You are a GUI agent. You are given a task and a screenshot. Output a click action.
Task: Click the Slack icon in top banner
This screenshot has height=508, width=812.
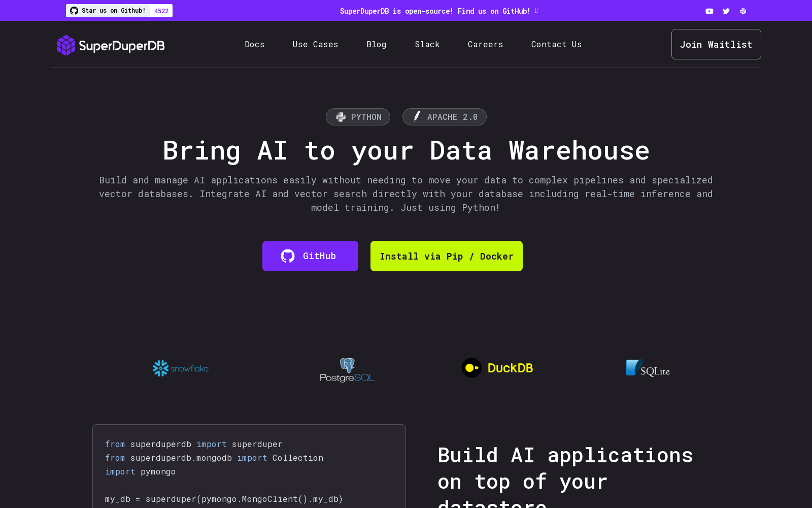(x=743, y=11)
